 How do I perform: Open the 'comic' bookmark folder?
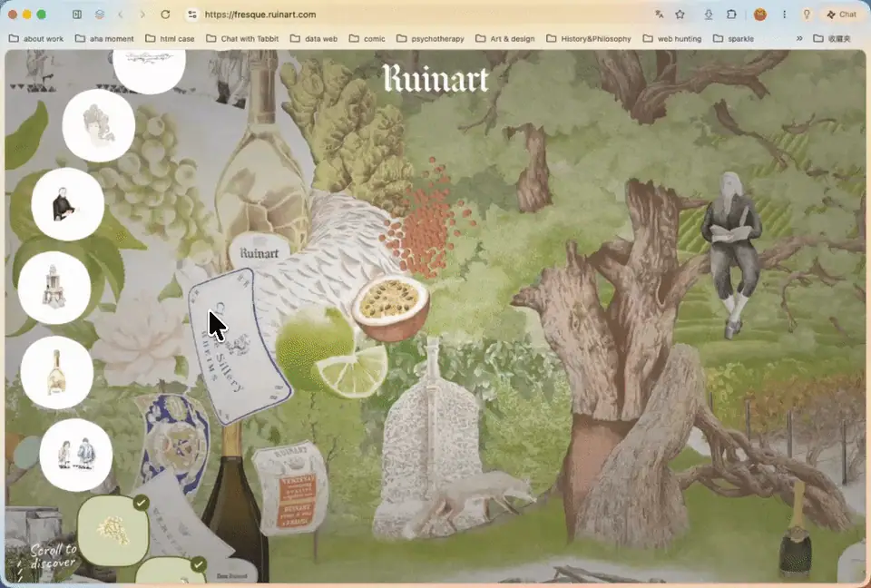tap(367, 38)
